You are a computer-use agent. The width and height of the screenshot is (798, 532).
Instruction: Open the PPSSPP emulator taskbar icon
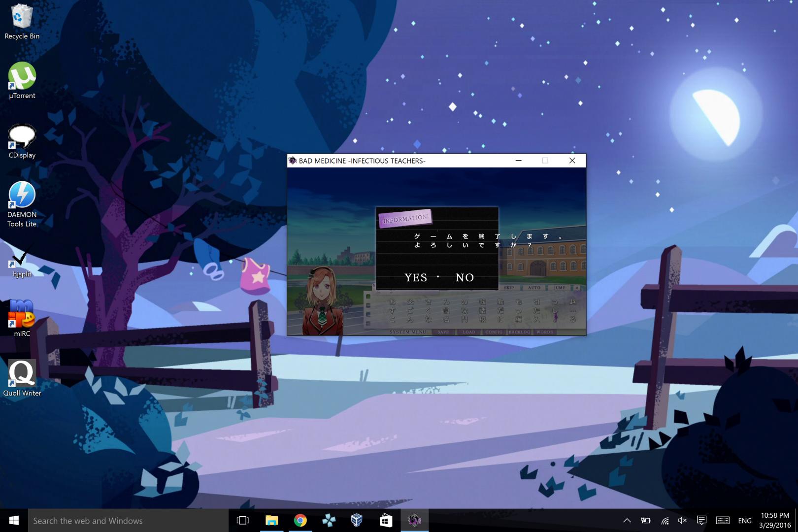[x=329, y=520]
